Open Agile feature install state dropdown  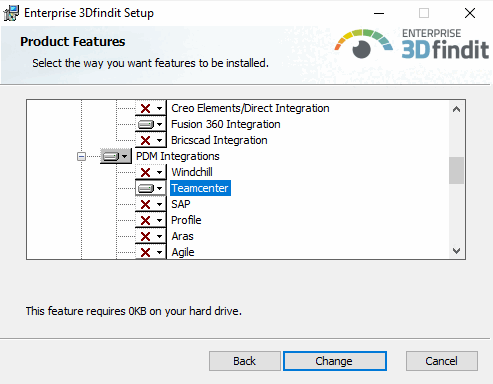[x=151, y=252]
